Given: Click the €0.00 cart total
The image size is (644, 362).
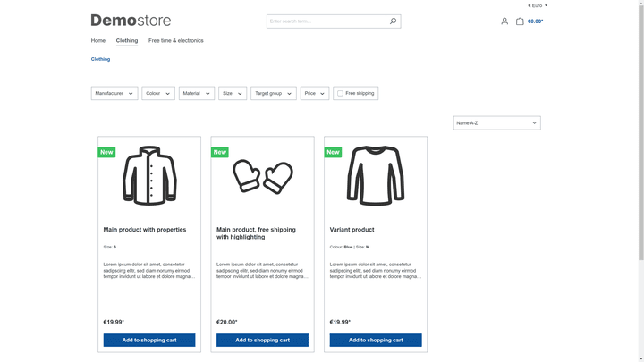Looking at the screenshot, I should [535, 21].
